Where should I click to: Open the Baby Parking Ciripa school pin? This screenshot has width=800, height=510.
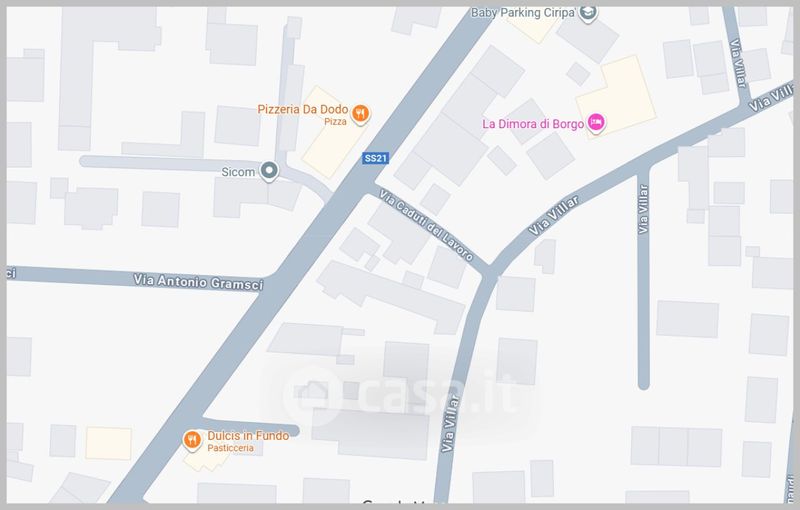click(588, 13)
